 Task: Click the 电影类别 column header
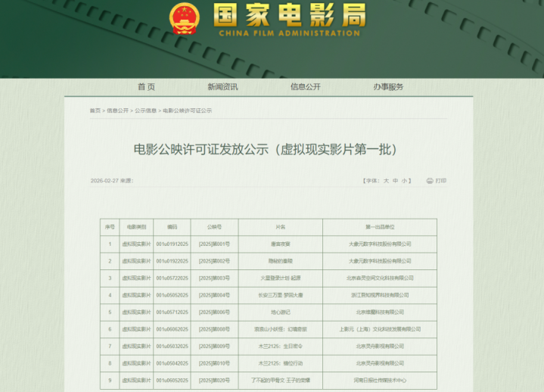click(136, 227)
